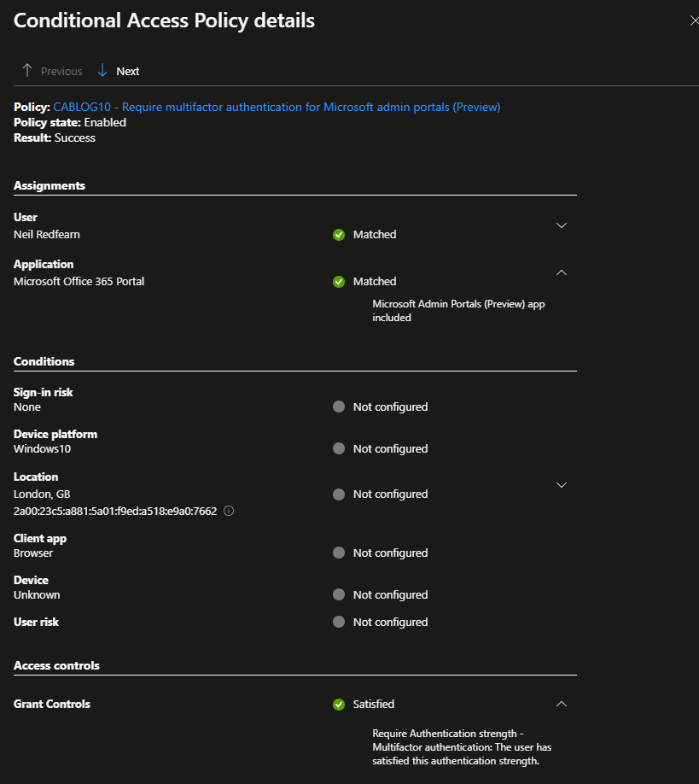Click the gray status icon for User risk
The width and height of the screenshot is (699, 784).
pos(339,622)
